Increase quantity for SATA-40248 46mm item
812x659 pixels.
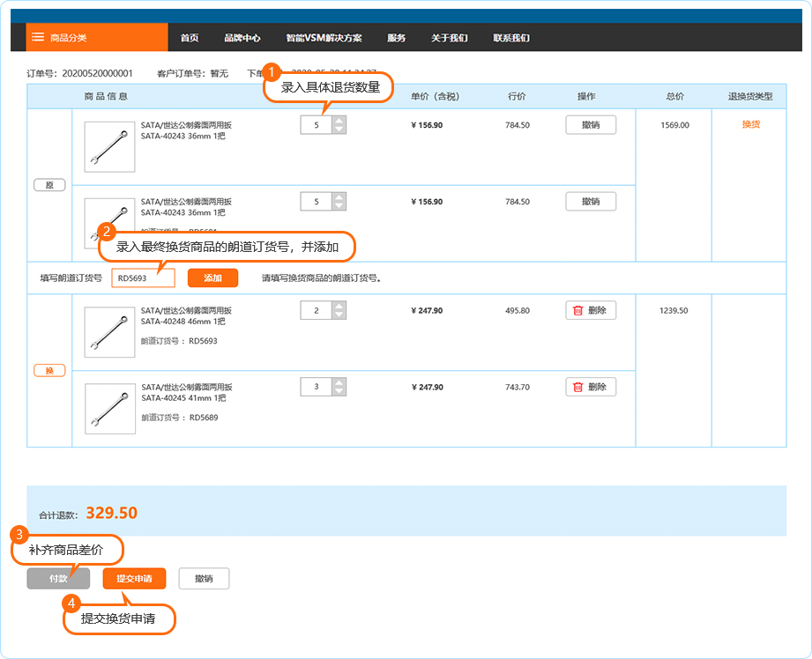[x=339, y=306]
